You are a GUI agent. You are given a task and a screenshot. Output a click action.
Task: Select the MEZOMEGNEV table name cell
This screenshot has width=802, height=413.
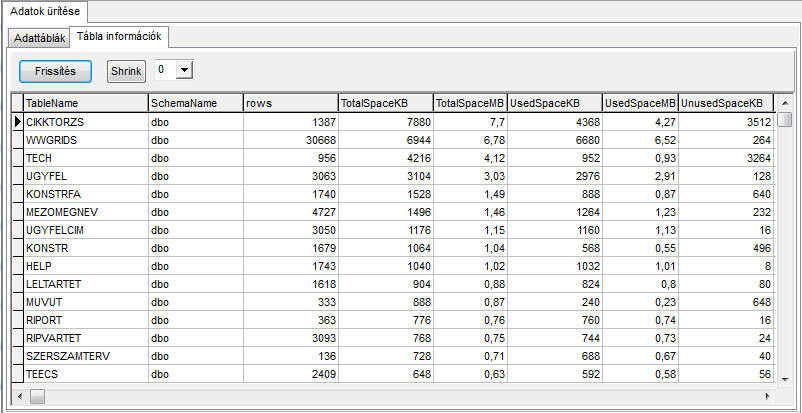[x=86, y=212]
